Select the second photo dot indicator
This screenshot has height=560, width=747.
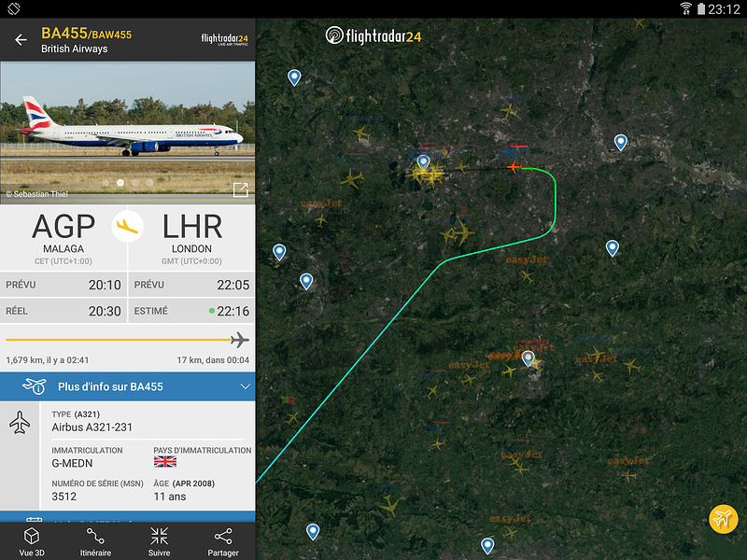pos(120,182)
